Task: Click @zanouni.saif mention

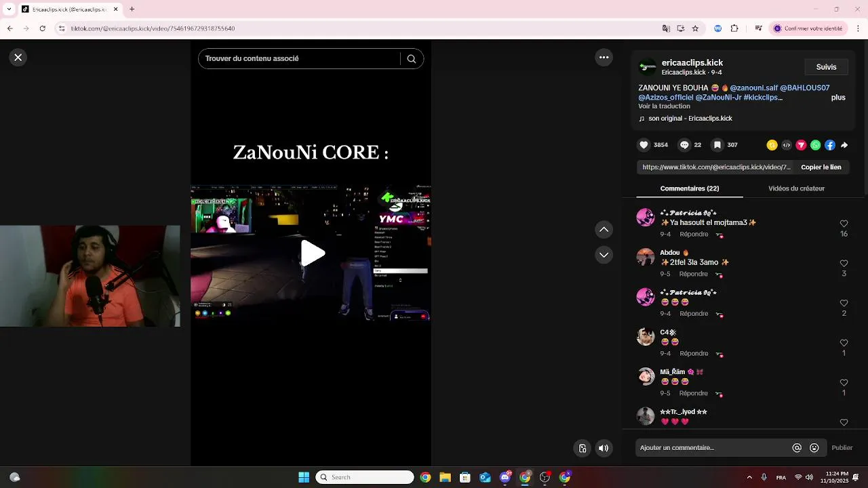Action: tap(754, 88)
